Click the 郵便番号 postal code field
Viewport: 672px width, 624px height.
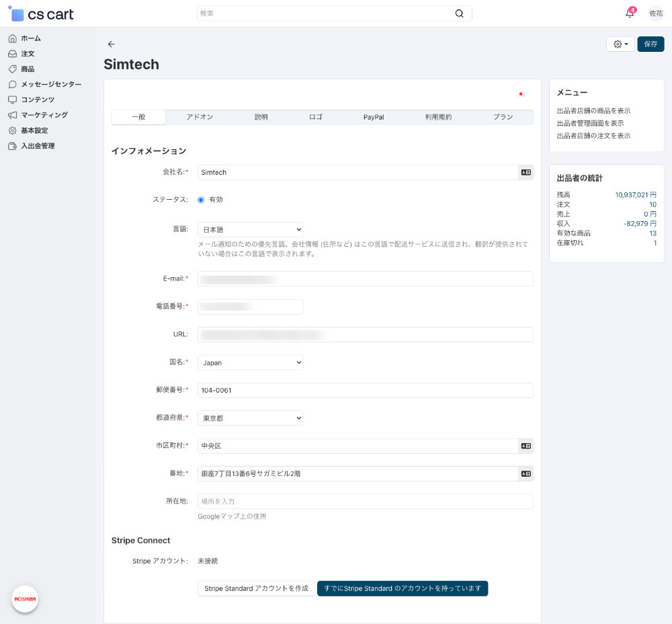pos(365,390)
